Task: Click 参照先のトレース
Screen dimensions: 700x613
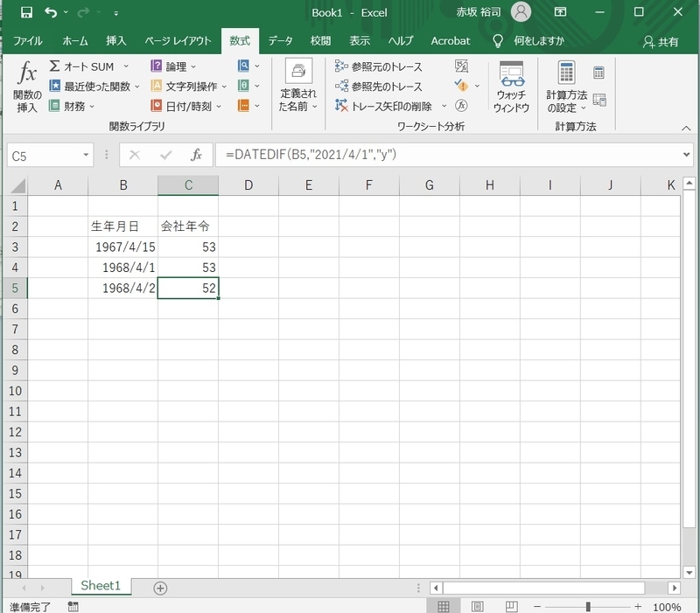Action: 378,86
